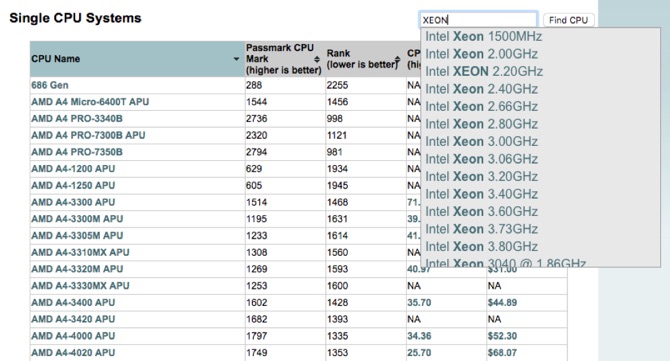Open AMD A4-3420 APU link
This screenshot has width=670, height=361.
pos(73,319)
